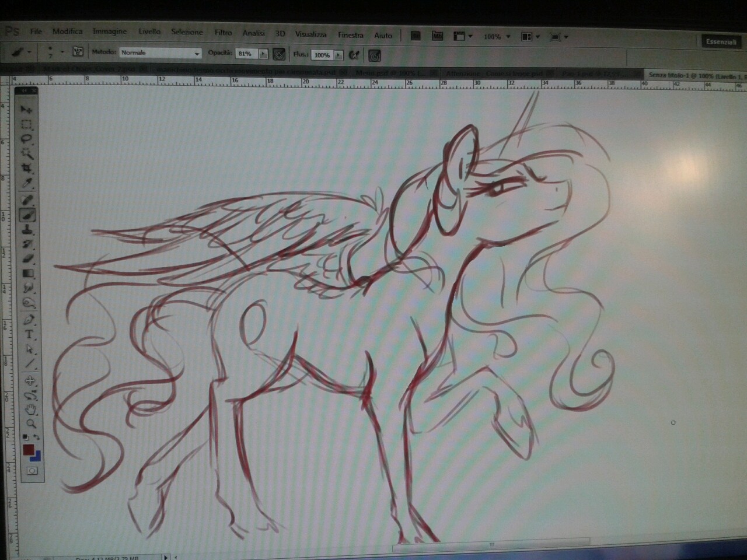The image size is (747, 560).
Task: Click the dark red foreground color swatch
Action: [x=29, y=449]
